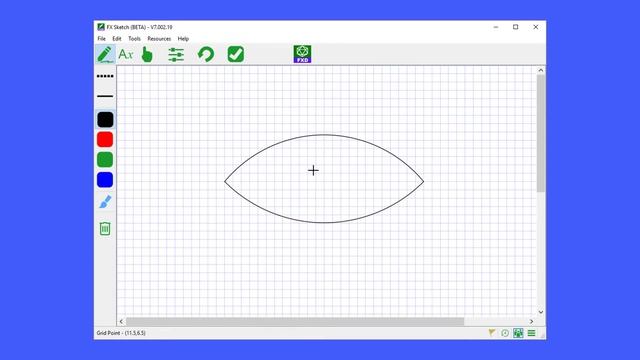Click the green undo arrow
640x360 pixels.
pos(206,54)
